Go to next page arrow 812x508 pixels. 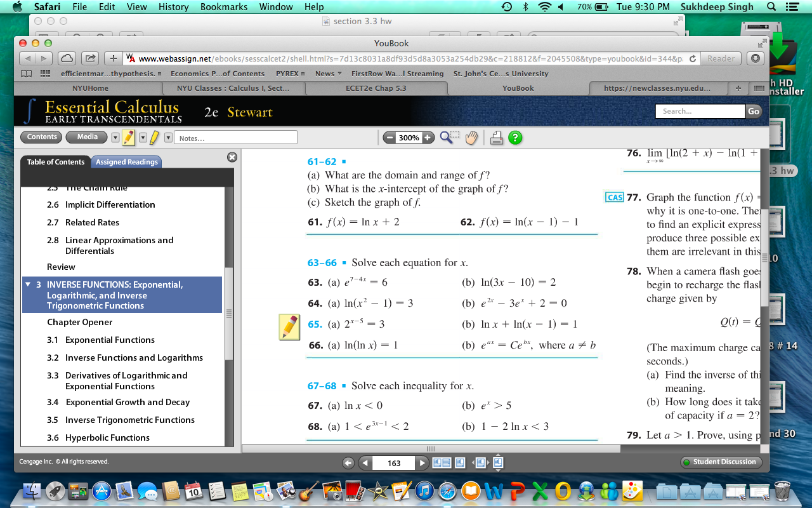[423, 463]
